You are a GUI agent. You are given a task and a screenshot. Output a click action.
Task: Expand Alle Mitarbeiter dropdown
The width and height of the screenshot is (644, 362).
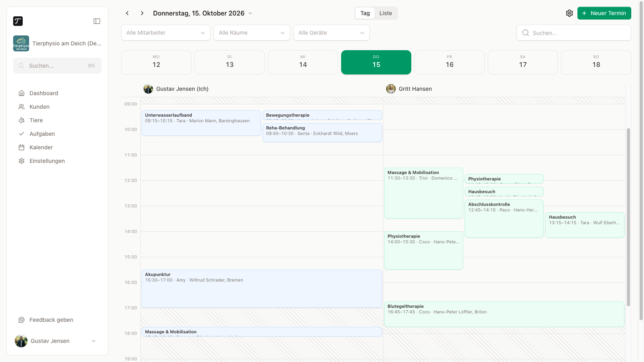coord(166,33)
